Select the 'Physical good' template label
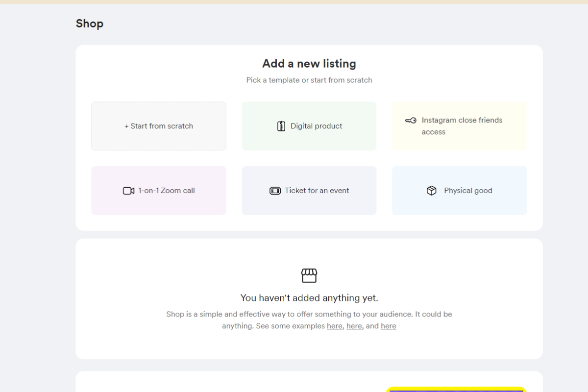 click(468, 191)
